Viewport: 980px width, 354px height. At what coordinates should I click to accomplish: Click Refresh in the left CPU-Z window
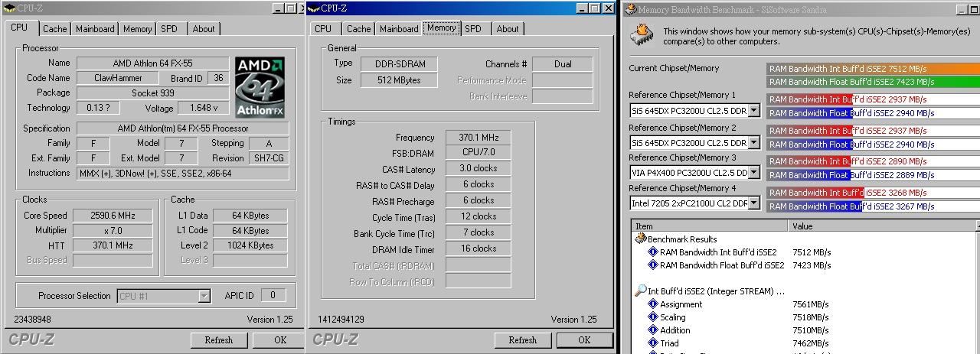219,340
